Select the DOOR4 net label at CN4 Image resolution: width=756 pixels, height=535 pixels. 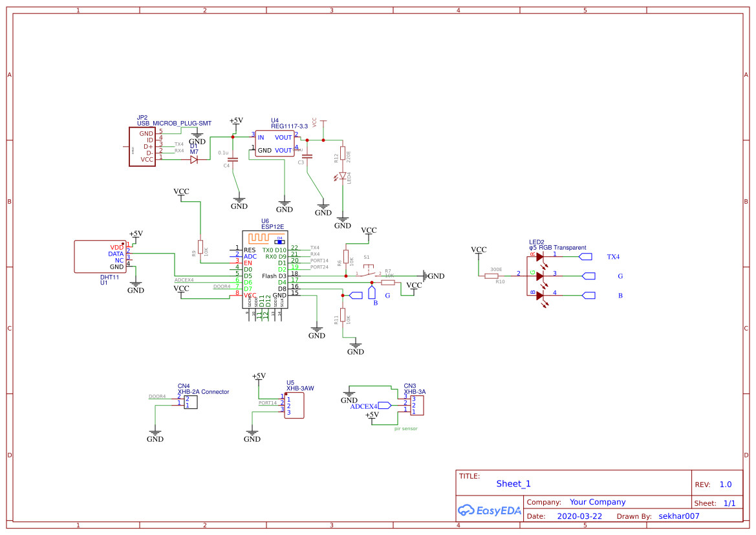pos(157,397)
